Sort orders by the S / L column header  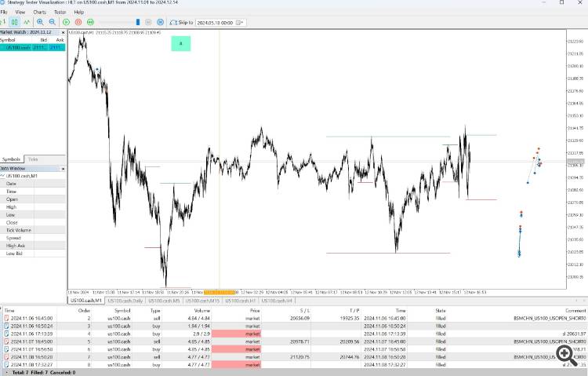point(304,311)
